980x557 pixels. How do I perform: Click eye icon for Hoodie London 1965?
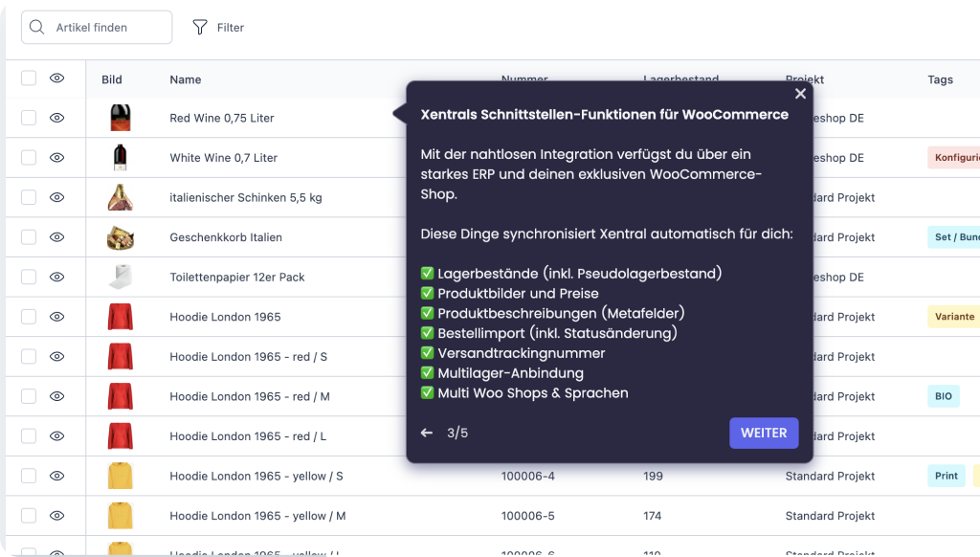(x=56, y=317)
